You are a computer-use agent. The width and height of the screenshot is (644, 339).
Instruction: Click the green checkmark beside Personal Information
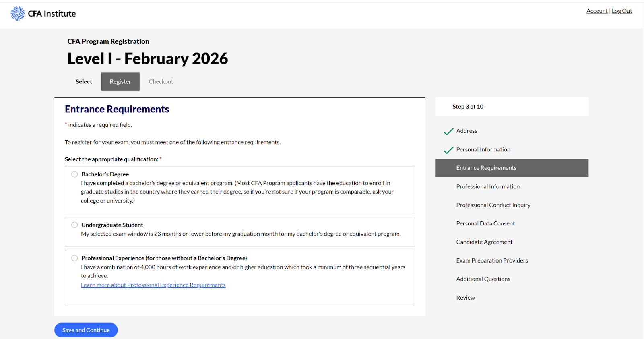click(x=448, y=150)
